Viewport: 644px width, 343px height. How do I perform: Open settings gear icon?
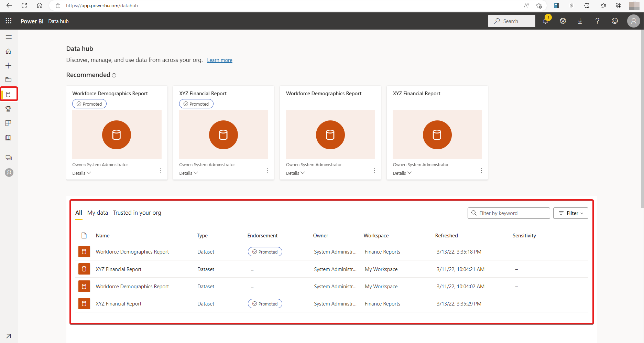(x=563, y=21)
